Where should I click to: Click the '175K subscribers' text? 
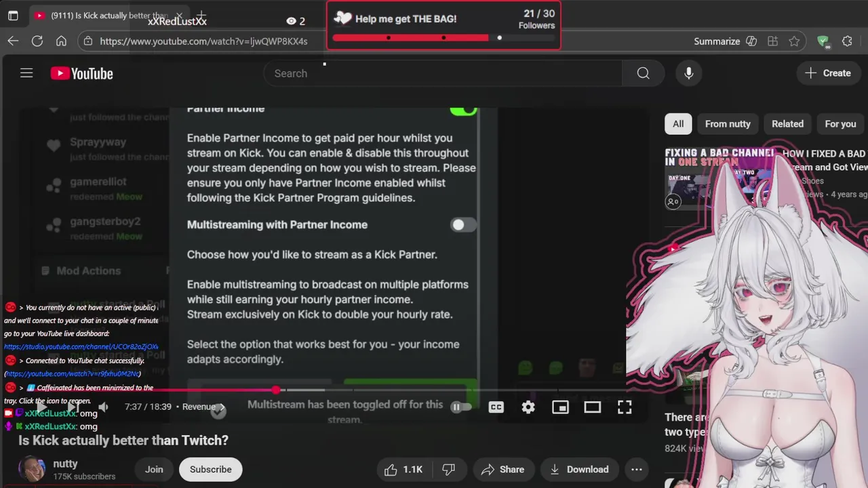pos(84,476)
